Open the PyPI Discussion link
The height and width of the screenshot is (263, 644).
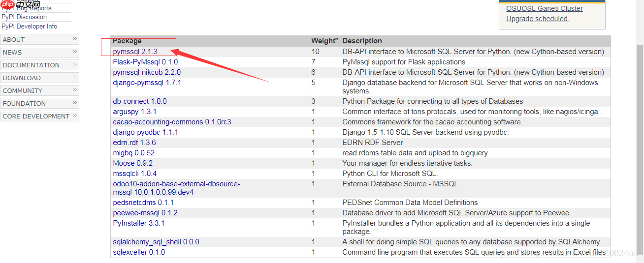24,17
